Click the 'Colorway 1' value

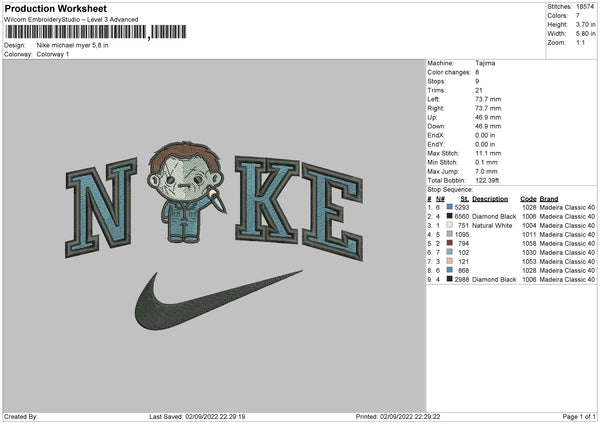tap(53, 54)
